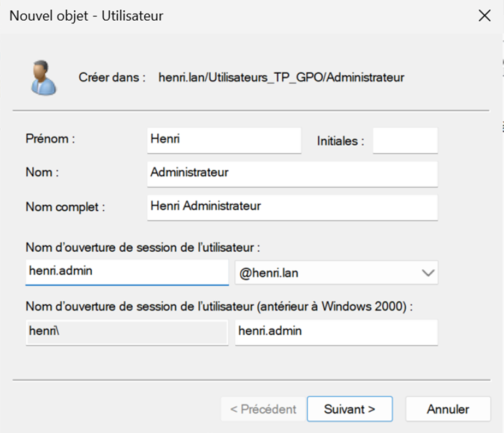504x433 pixels.
Task: Click the Nom field containing Administrateur
Action: (x=293, y=174)
